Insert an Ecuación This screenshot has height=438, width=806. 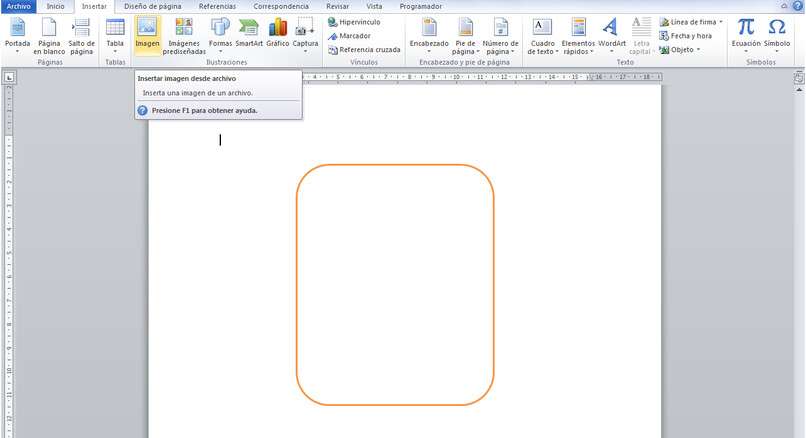(746, 35)
